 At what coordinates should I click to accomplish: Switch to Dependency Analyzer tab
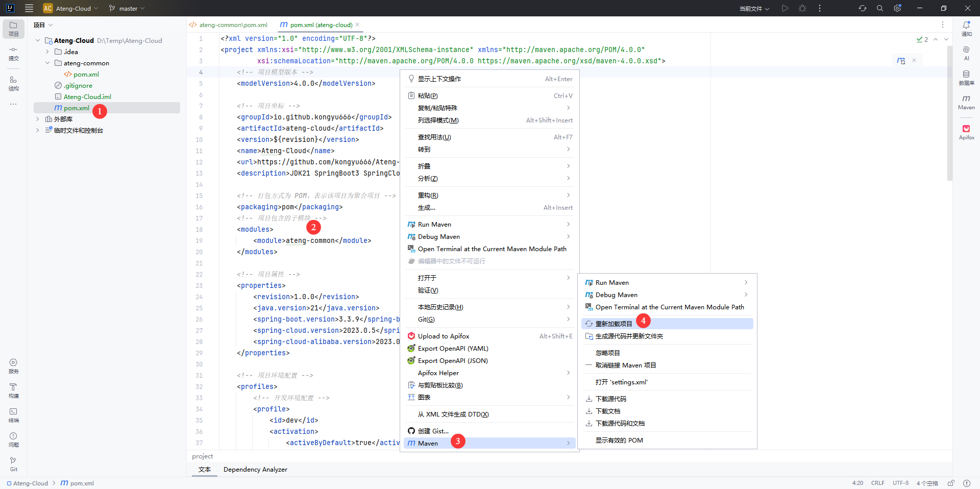tap(255, 469)
